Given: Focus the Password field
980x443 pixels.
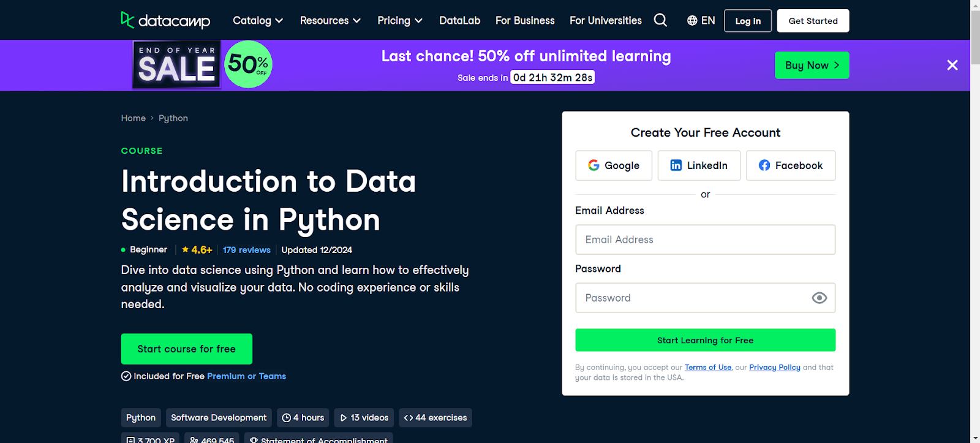Looking at the screenshot, I should (x=706, y=298).
